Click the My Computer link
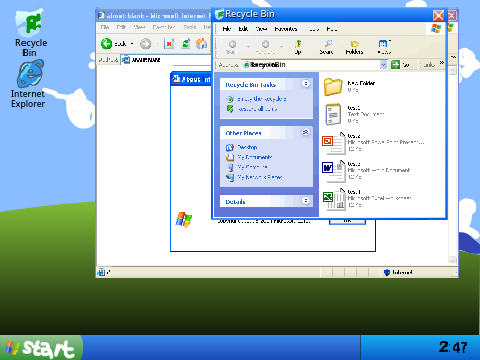The width and height of the screenshot is (480, 360). 252,167
